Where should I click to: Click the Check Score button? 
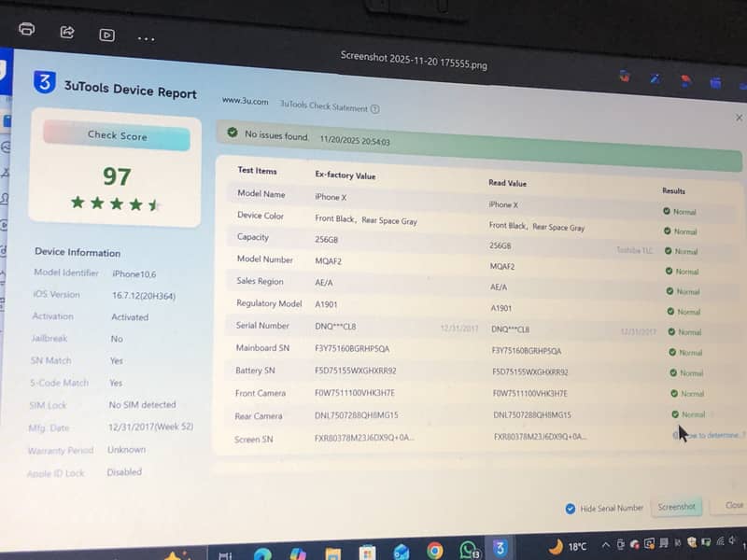[x=117, y=135]
